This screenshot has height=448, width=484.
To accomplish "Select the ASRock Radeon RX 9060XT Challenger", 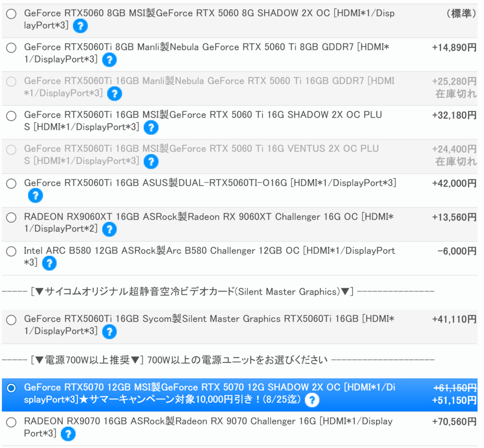I will (11, 217).
